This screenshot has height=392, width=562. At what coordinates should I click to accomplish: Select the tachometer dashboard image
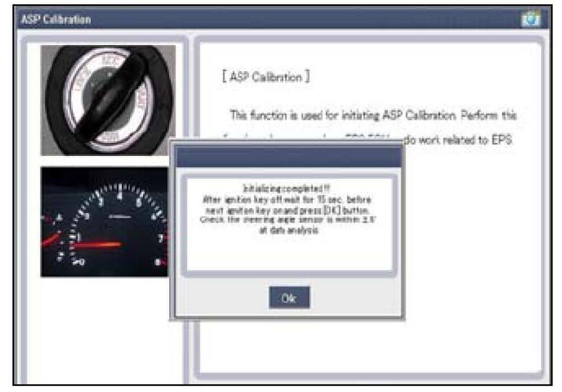[108, 221]
